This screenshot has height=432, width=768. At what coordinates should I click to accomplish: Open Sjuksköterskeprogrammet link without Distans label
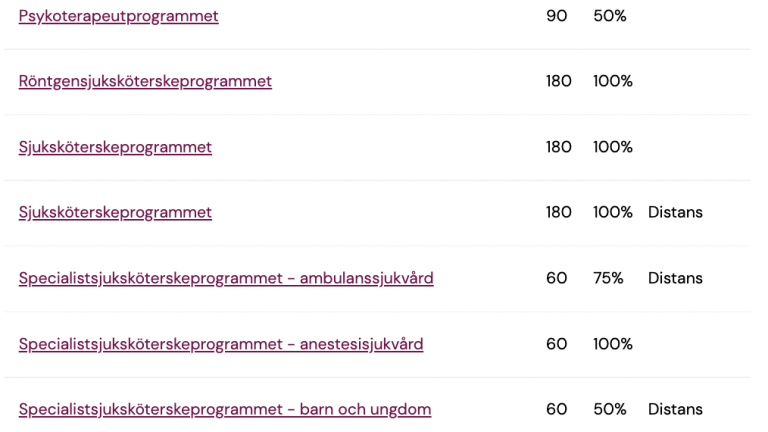coord(115,147)
